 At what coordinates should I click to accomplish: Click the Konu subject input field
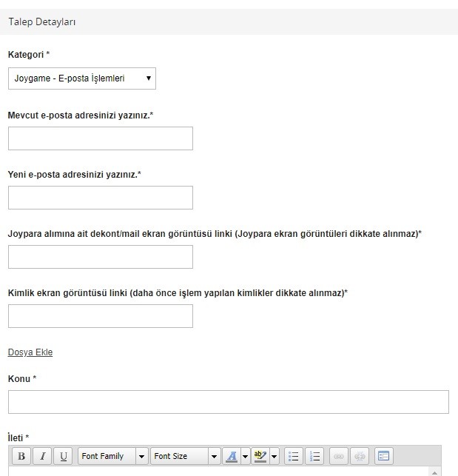click(x=228, y=402)
